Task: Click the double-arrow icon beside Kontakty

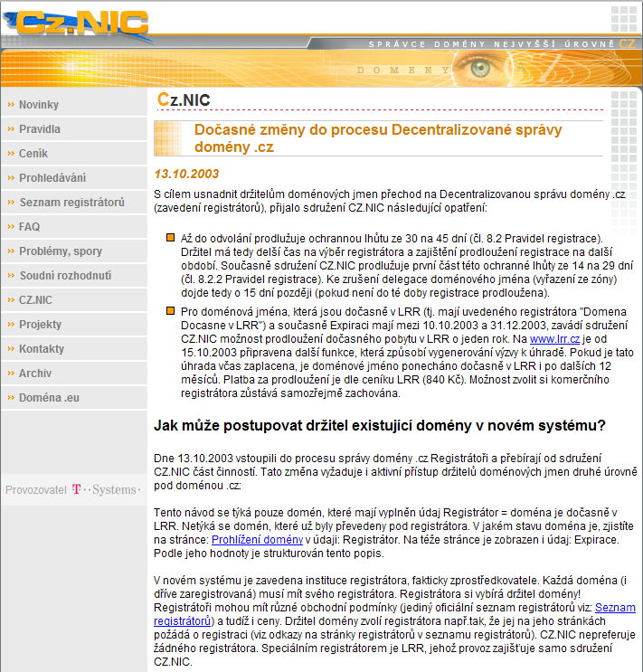Action: (x=11, y=349)
